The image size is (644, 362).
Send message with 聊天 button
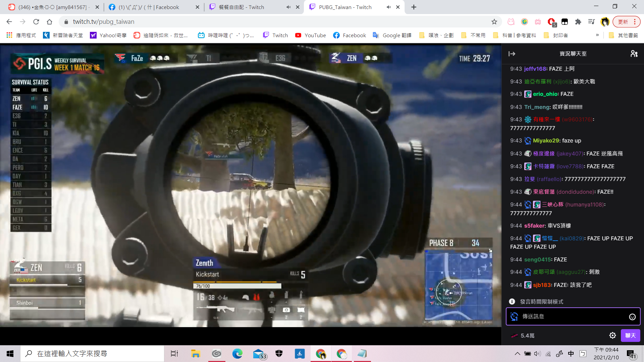coord(631,336)
